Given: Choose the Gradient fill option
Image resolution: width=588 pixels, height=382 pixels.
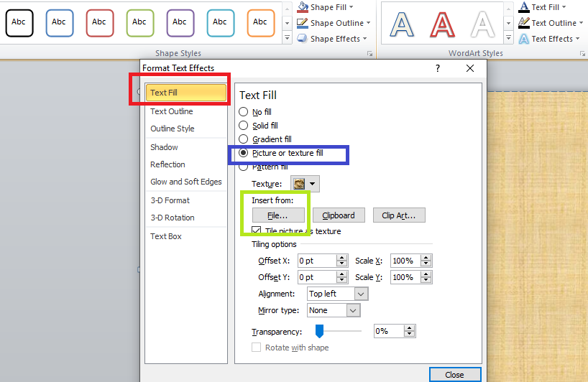Looking at the screenshot, I should [244, 139].
